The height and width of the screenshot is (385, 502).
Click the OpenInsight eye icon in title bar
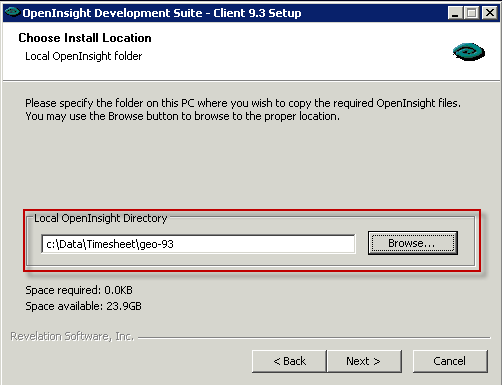tap(12, 12)
